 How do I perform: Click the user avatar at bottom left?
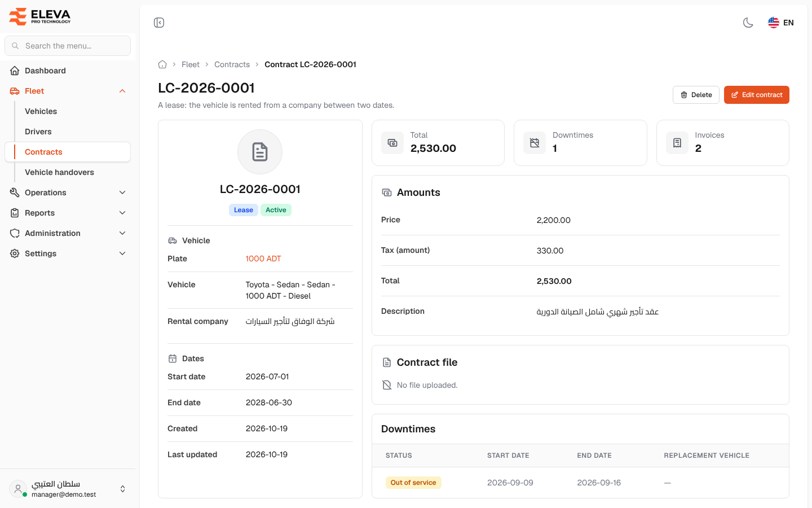pos(18,489)
